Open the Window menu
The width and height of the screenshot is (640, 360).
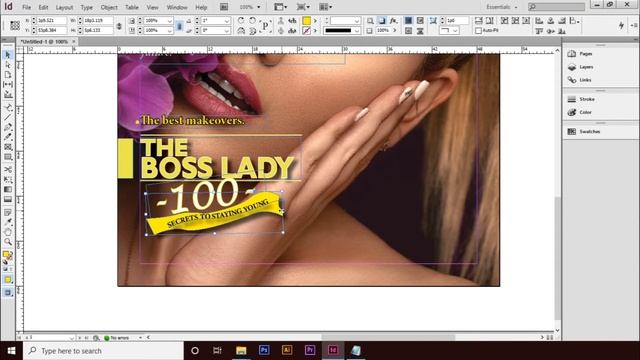point(177,7)
